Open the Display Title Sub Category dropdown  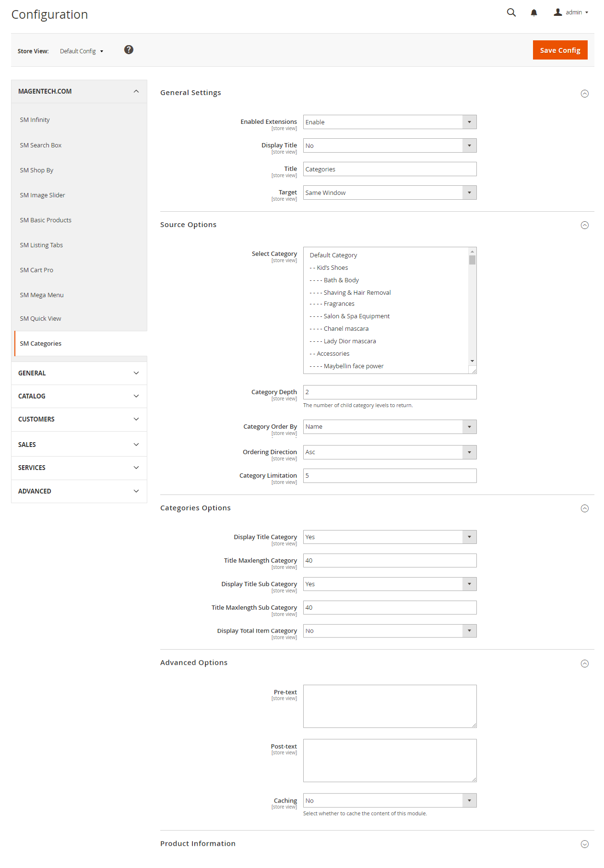point(390,584)
